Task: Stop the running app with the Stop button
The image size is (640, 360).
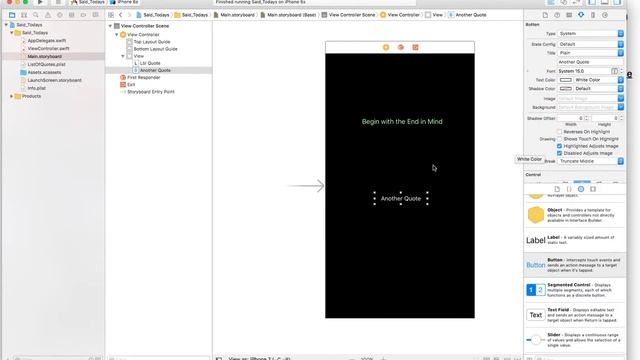Action: (x=58, y=2)
